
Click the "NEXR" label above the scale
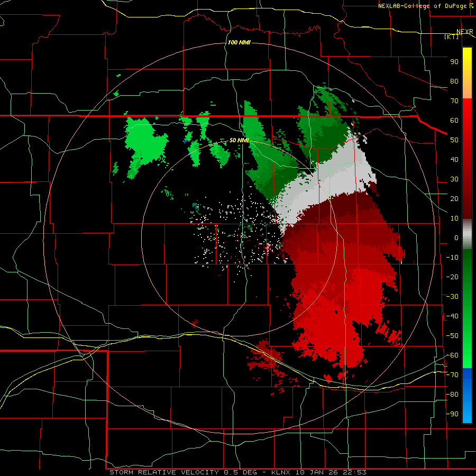(x=465, y=32)
